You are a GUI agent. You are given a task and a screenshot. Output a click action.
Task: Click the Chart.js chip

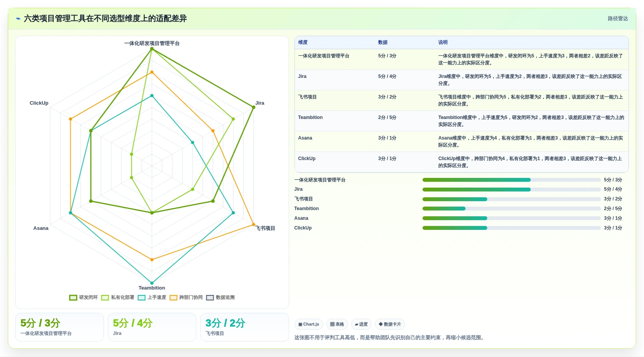[x=309, y=324]
